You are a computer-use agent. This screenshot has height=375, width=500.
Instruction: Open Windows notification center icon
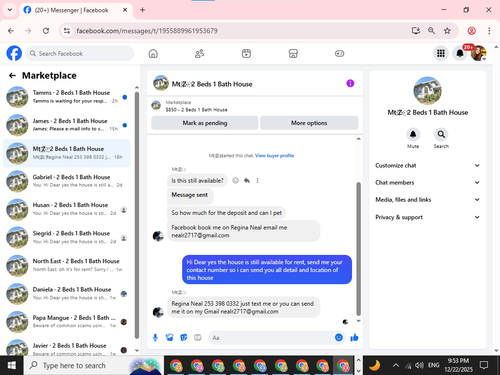[x=484, y=365]
